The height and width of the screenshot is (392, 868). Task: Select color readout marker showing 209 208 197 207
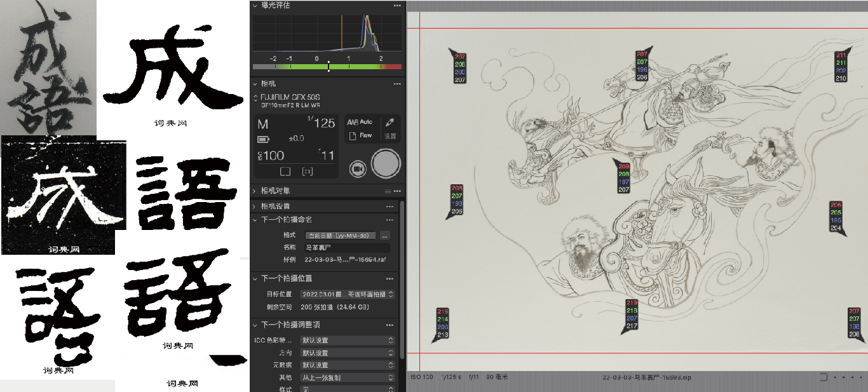coord(624,178)
